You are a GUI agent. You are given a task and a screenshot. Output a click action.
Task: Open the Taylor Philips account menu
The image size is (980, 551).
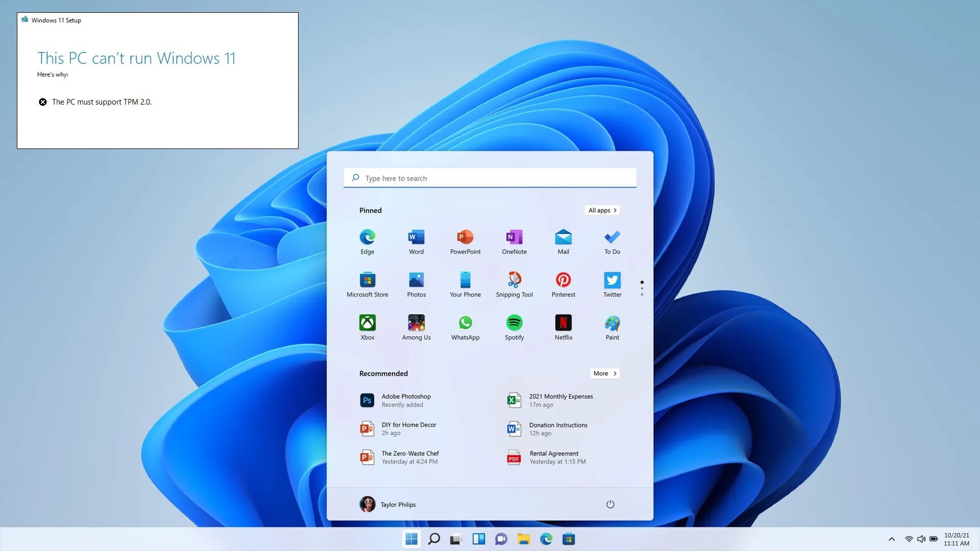pos(388,505)
